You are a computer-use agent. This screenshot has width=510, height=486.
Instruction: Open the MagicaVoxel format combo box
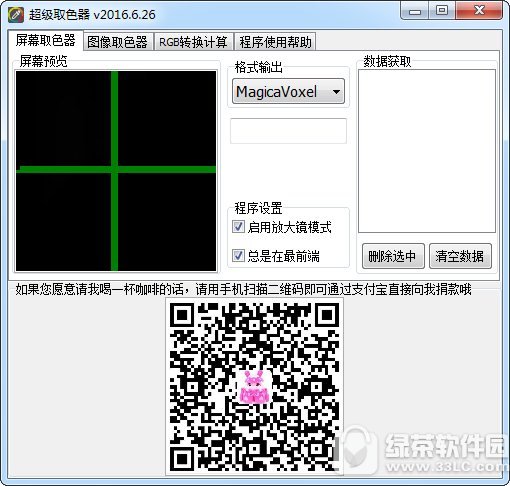288,91
